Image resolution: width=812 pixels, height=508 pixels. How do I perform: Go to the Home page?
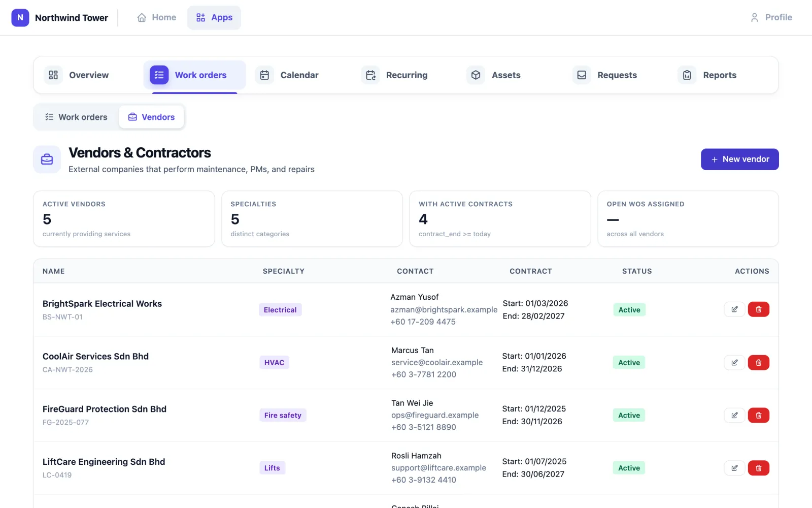click(157, 17)
